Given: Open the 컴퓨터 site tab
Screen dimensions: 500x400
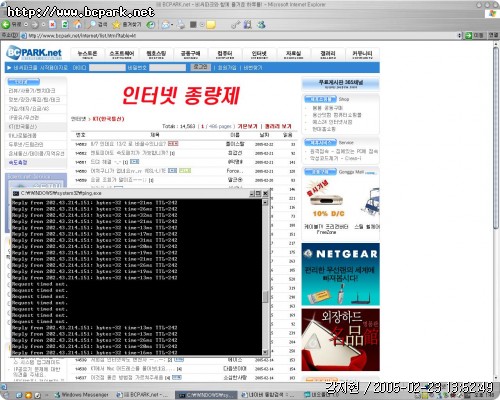Looking at the screenshot, I should (225, 54).
